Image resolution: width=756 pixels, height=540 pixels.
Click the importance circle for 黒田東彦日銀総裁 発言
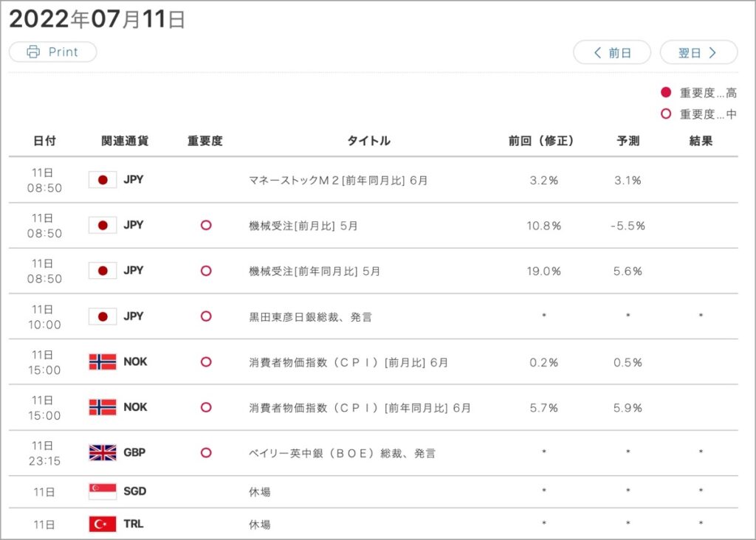pyautogui.click(x=206, y=316)
